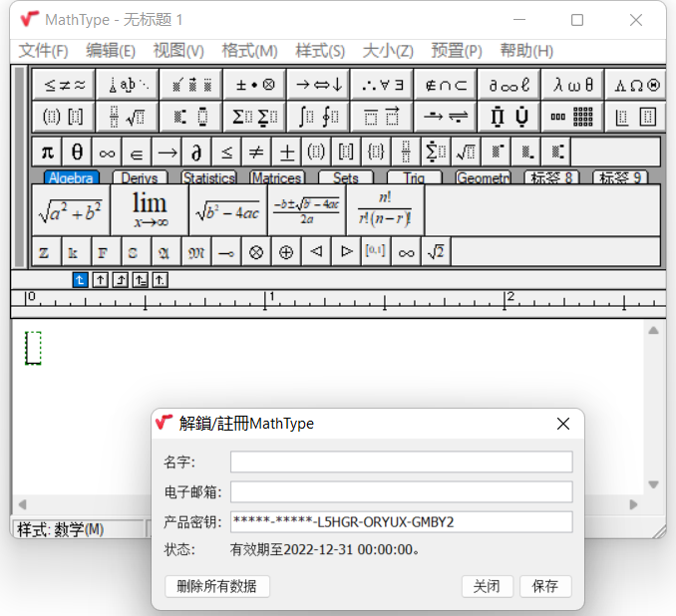The image size is (676, 616).
Task: Close the 解鎖/註冊MathType dialog
Action: [563, 424]
